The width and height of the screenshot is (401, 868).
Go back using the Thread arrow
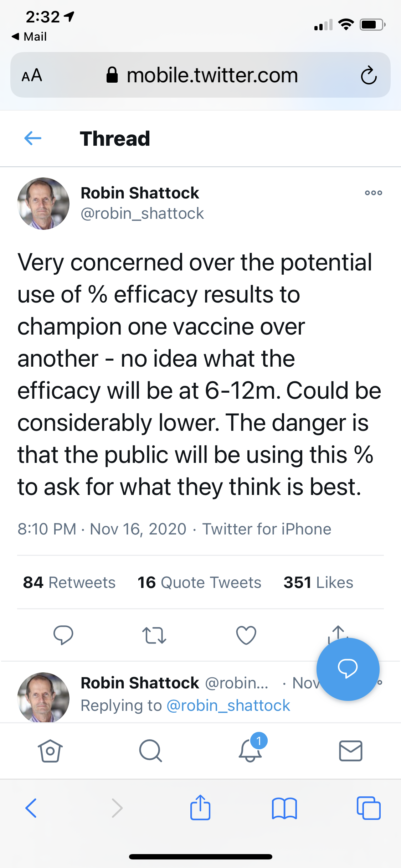(x=33, y=138)
